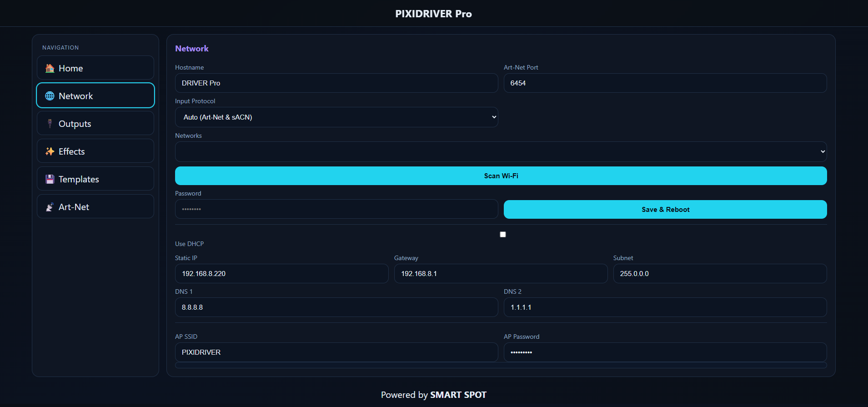Screen dimensions: 868x407
Task: Expand the Networks dropdown list
Action: pos(500,151)
